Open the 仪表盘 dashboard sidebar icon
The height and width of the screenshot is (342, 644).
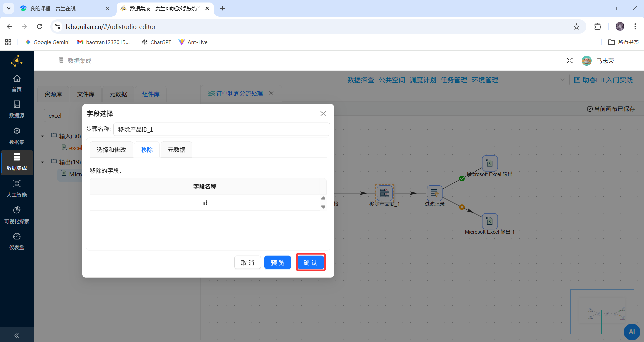point(17,240)
